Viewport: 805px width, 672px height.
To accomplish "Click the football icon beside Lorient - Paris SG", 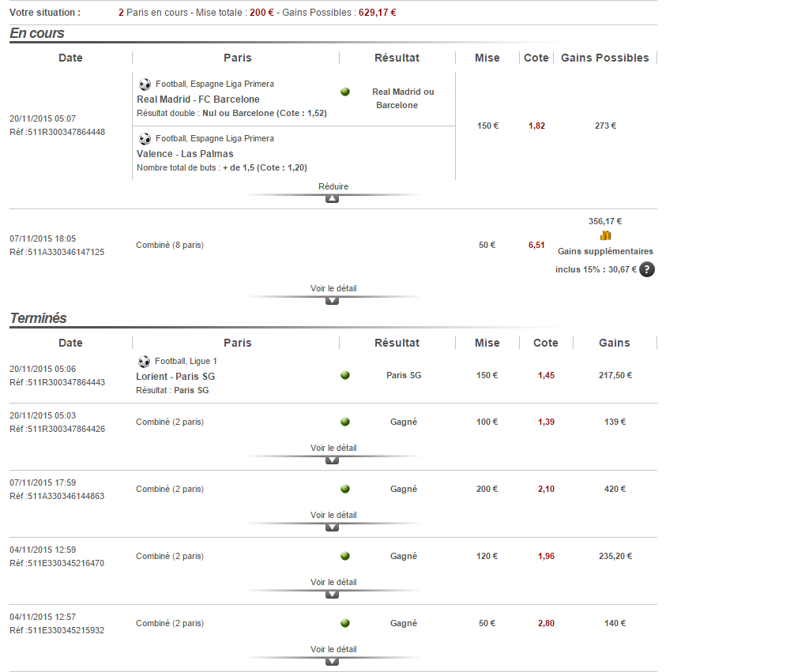I will click(145, 362).
